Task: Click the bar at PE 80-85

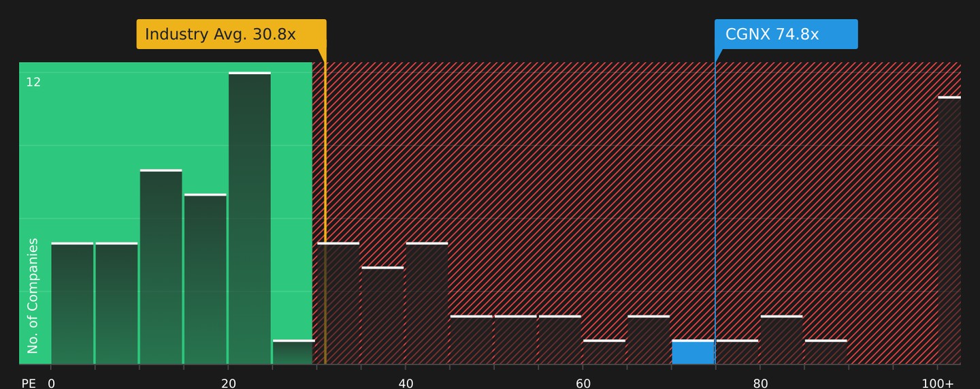Action: pyautogui.click(x=781, y=340)
